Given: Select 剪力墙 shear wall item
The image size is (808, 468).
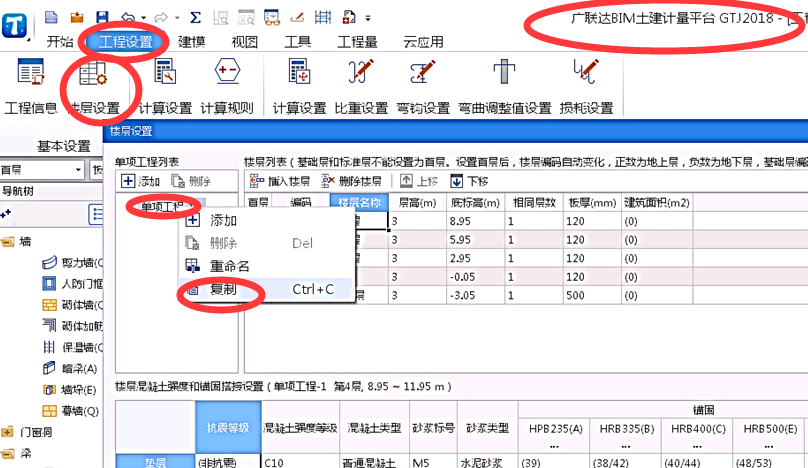Looking at the screenshot, I should coord(73,263).
